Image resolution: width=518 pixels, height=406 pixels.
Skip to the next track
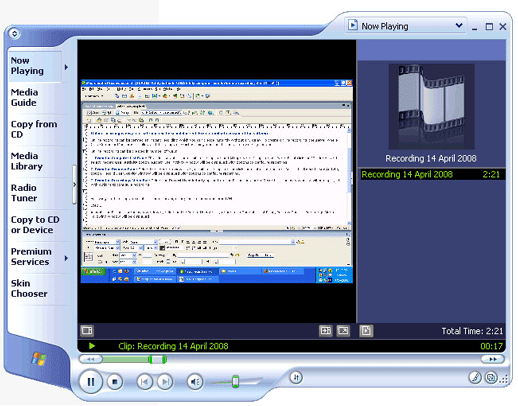pos(165,382)
